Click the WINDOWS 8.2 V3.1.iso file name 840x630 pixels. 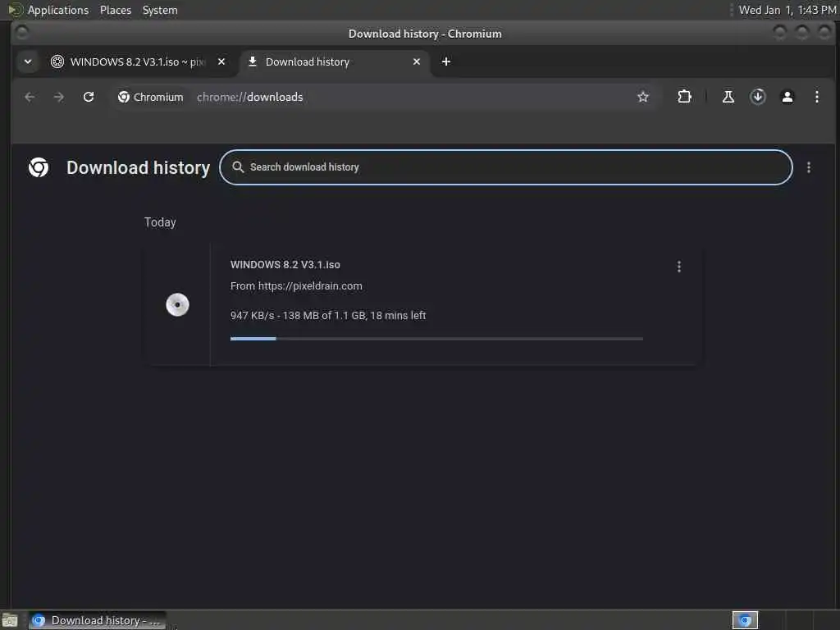click(x=285, y=265)
